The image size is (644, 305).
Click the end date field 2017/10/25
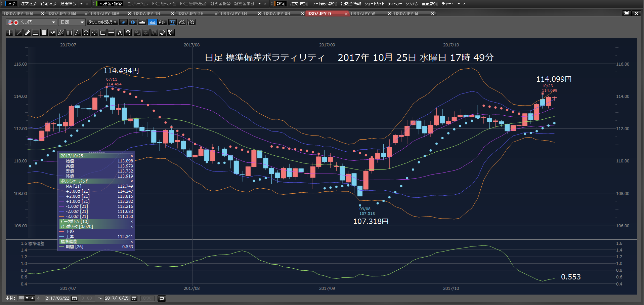(x=117, y=298)
